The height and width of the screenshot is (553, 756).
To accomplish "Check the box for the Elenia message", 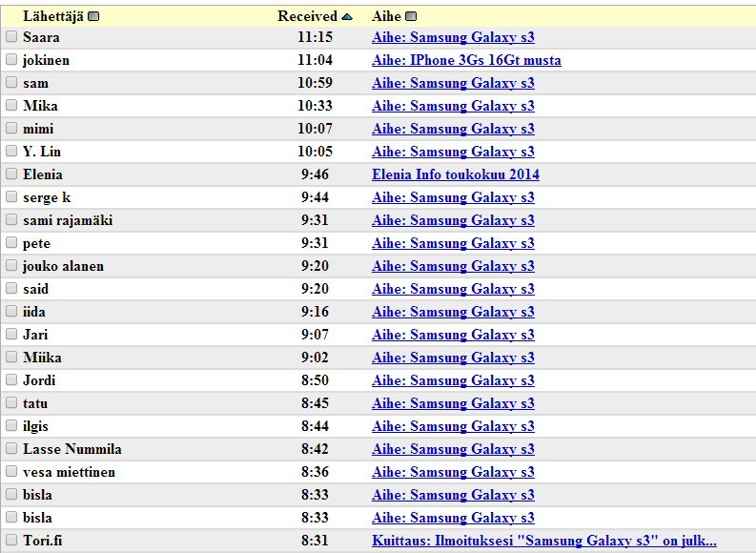I will [11, 174].
